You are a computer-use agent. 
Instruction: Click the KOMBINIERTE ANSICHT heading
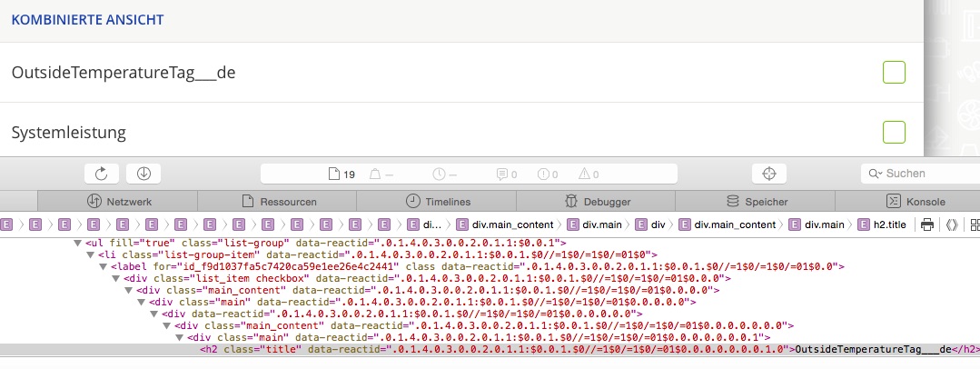click(x=87, y=19)
